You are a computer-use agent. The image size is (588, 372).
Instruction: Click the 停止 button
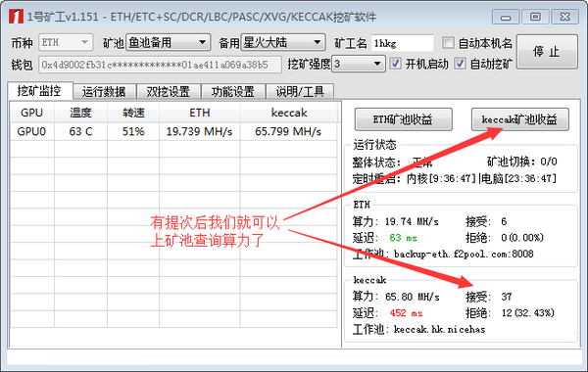(x=547, y=52)
